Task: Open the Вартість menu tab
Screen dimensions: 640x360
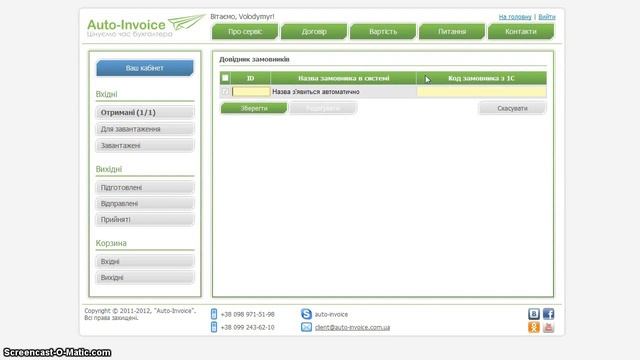Action: coord(383,31)
